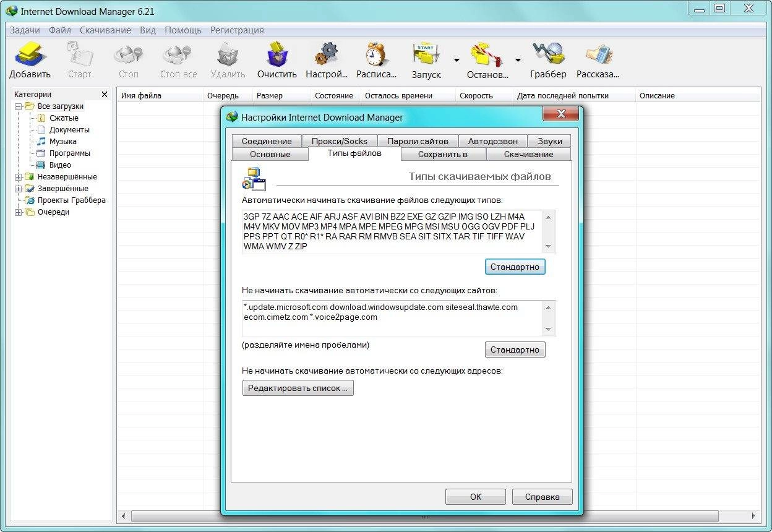Click the Редактировать список button
The width and height of the screenshot is (772, 532).
click(298, 388)
